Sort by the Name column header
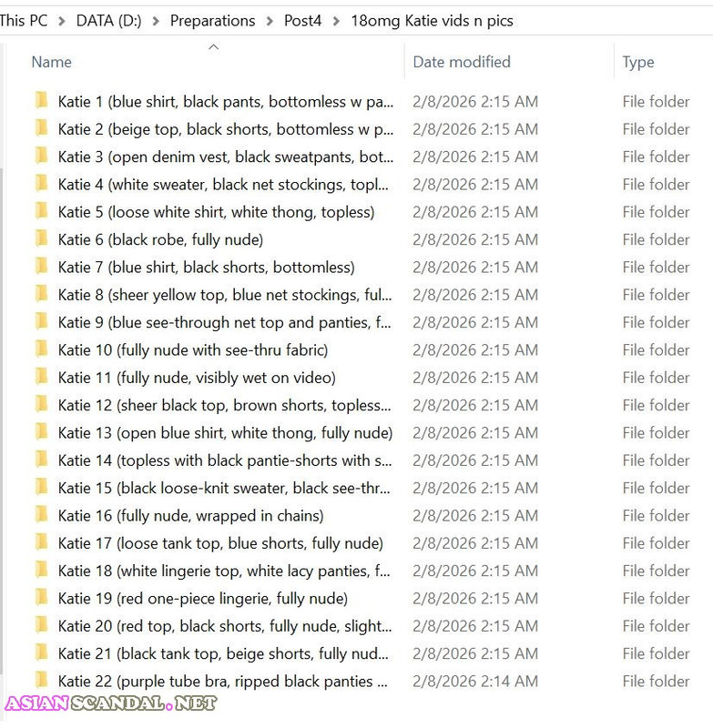Screen dimensions: 713x728 [x=52, y=62]
